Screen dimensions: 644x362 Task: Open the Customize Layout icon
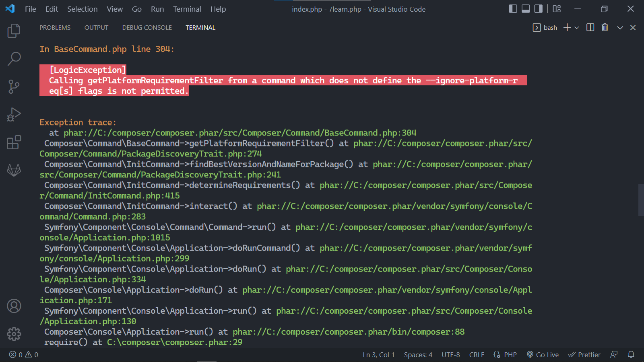(557, 9)
